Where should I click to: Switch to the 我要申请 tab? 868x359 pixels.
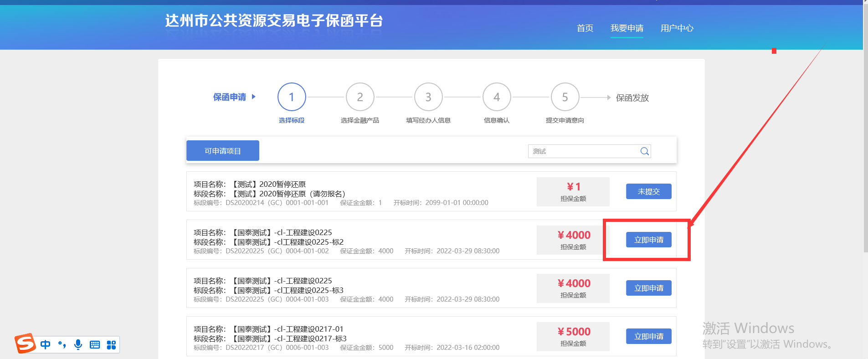(x=627, y=28)
